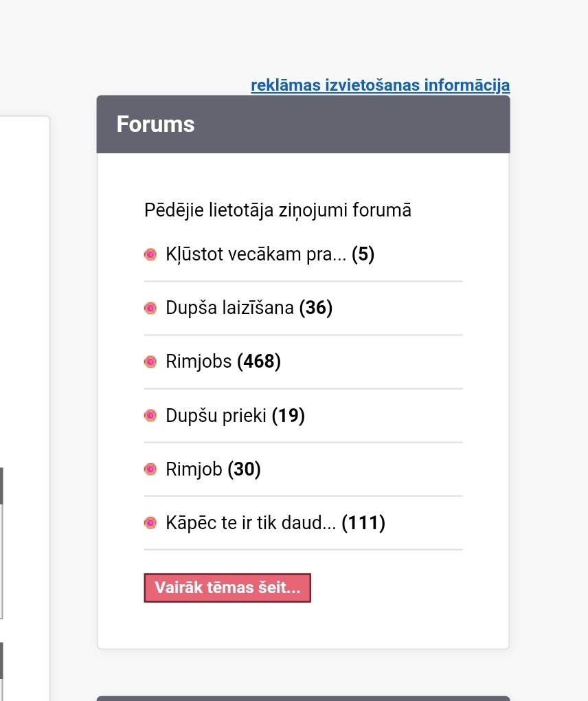
Task: Click the bullet icon next to "Rimjobs"
Action: click(150, 362)
